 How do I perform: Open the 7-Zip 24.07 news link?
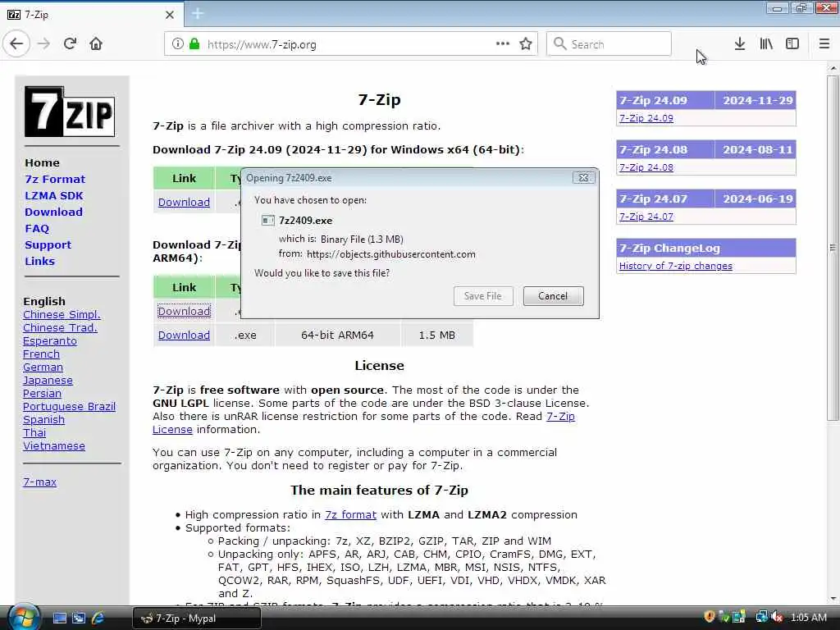pyautogui.click(x=646, y=217)
